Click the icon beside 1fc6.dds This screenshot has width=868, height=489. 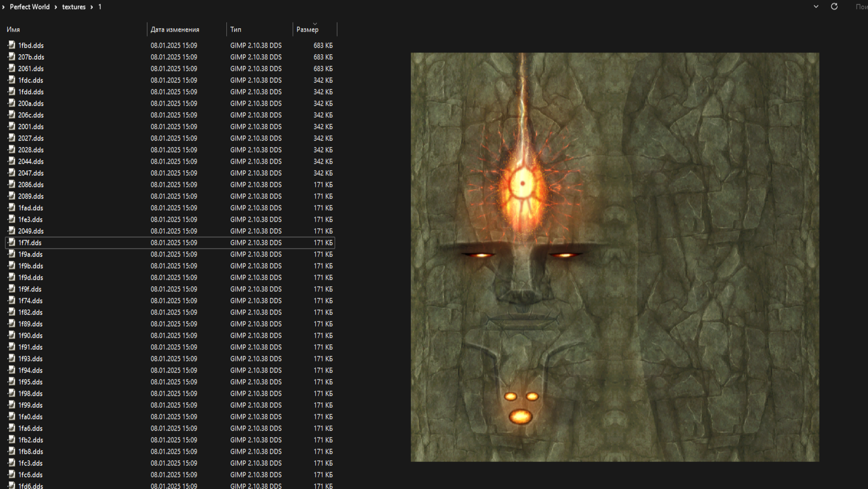[x=11, y=474]
